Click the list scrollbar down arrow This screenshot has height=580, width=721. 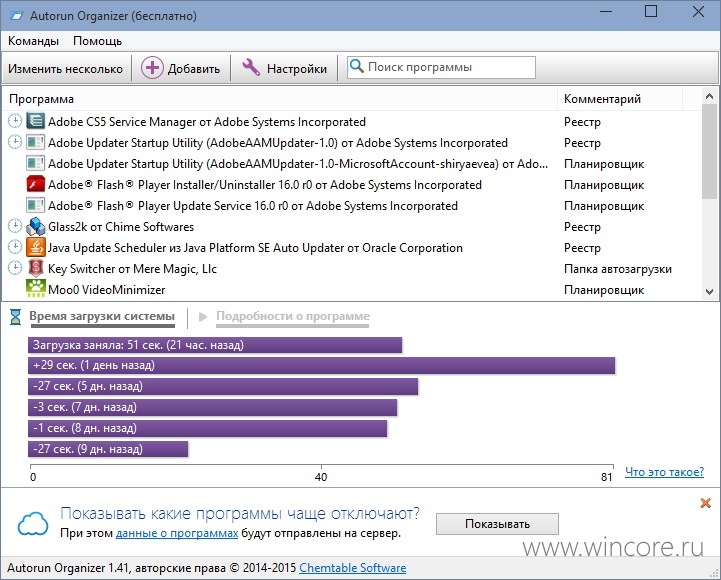tap(709, 292)
